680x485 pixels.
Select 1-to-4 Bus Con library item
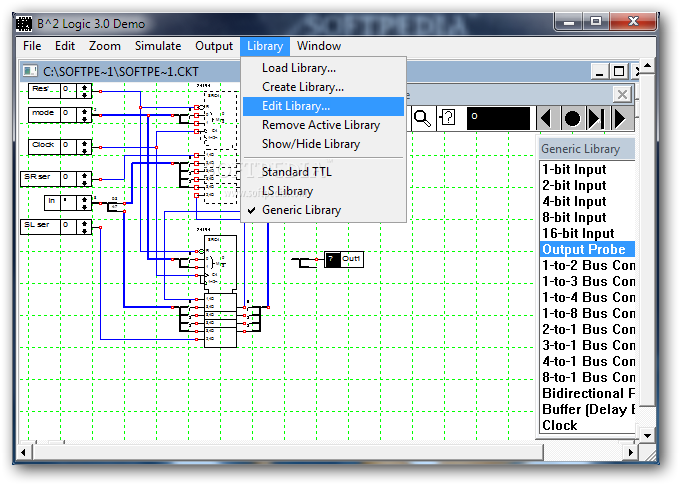click(x=587, y=297)
